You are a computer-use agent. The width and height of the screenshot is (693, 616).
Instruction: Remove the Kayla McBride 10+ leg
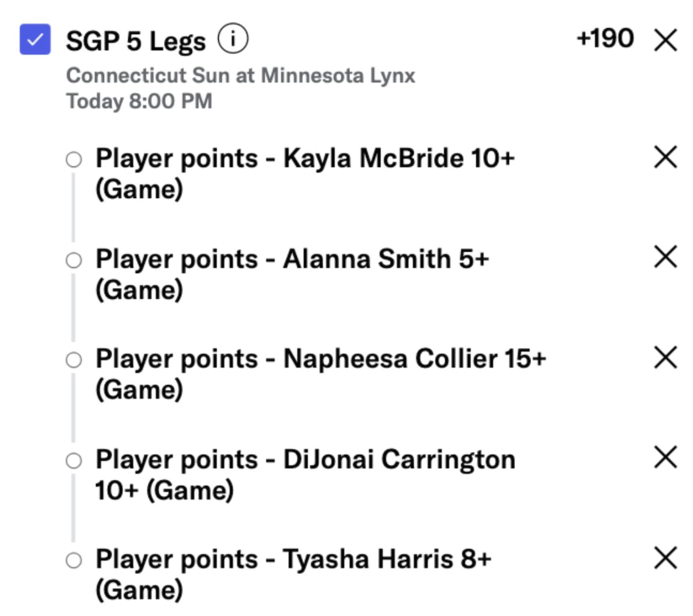pos(665,157)
